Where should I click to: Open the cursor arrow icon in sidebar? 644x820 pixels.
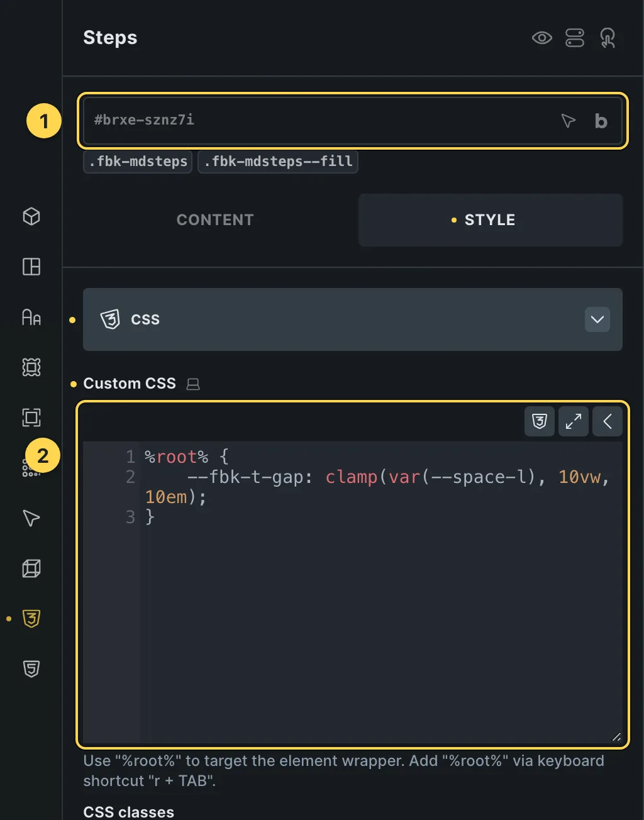coord(31,518)
